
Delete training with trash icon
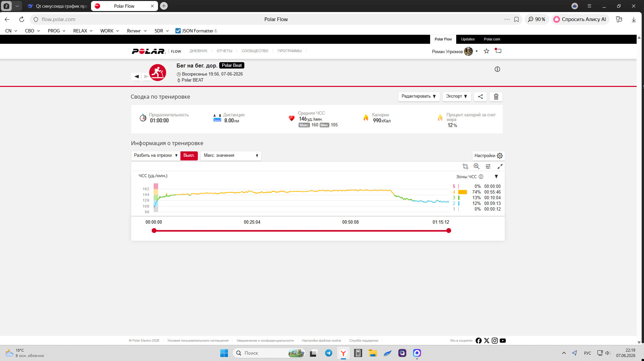pyautogui.click(x=496, y=97)
